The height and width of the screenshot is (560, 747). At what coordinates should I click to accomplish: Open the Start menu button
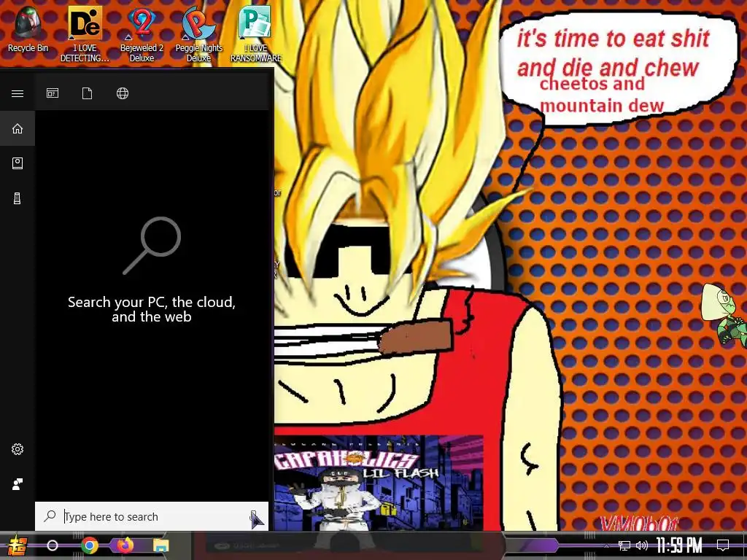click(17, 545)
